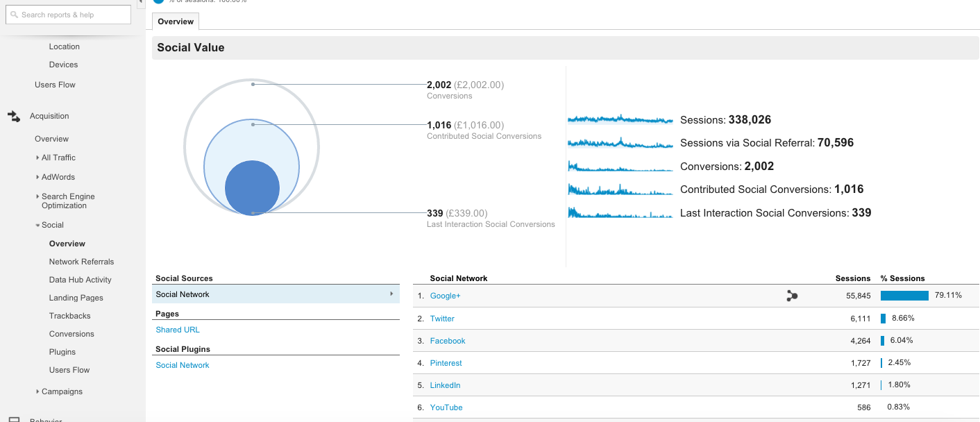Select Social Overview in sidebar
Screen dimensions: 980x422
[x=67, y=244]
